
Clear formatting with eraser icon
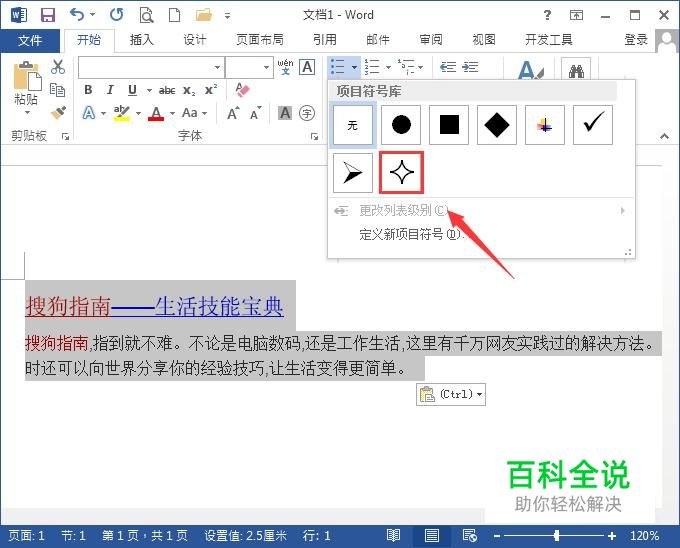243,90
